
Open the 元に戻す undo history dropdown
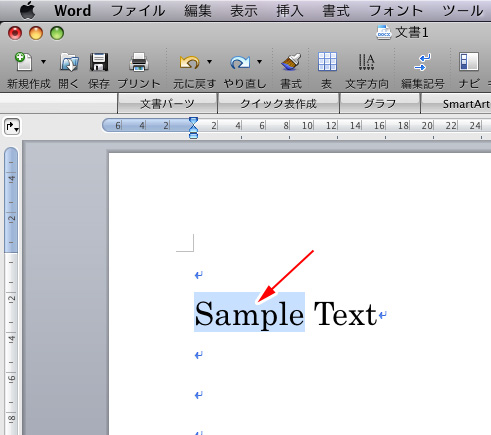(209, 62)
